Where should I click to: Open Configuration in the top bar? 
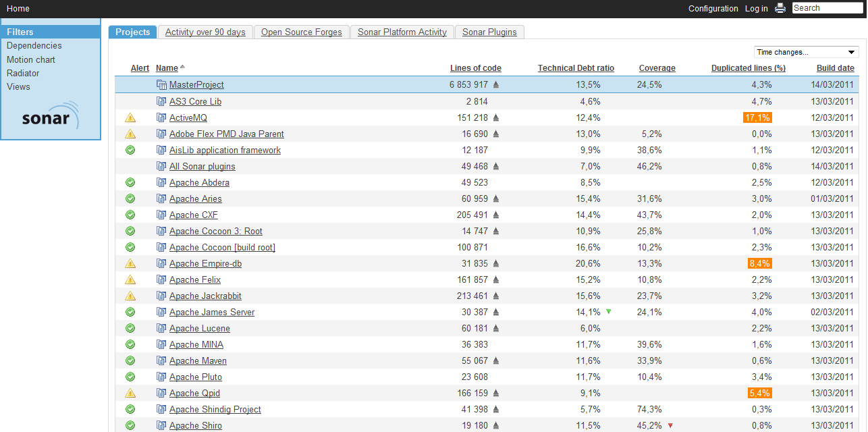click(x=713, y=9)
